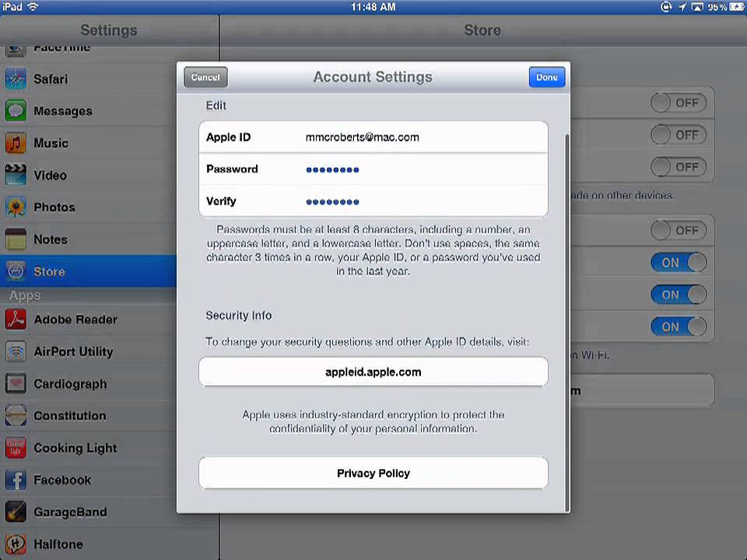747x560 pixels.
Task: Tap the Photos sunflower icon
Action: point(16,207)
